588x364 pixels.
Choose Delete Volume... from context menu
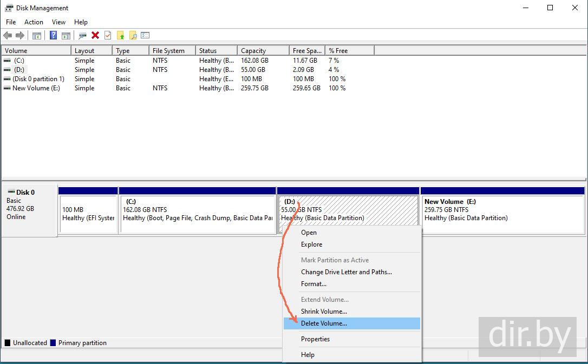[324, 323]
